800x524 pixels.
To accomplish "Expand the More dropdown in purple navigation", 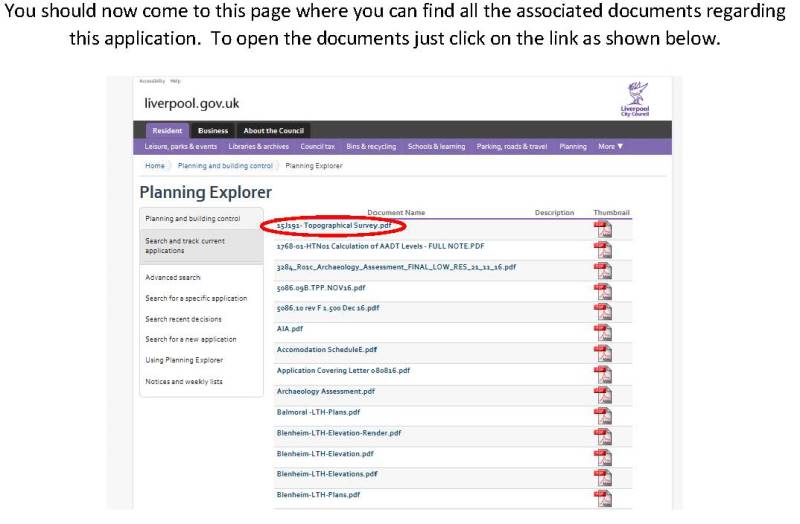I will [610, 146].
